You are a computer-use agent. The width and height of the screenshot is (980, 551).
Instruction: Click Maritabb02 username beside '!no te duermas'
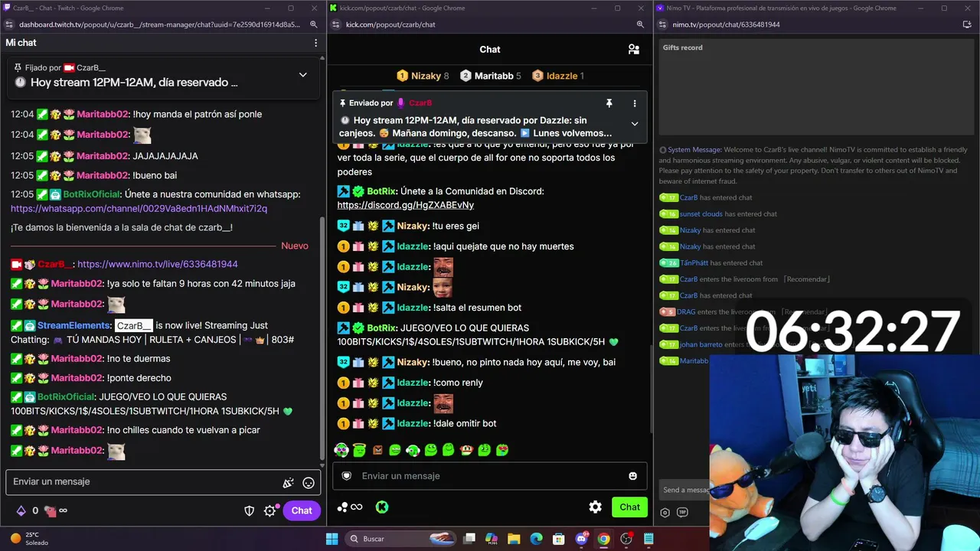click(77, 358)
